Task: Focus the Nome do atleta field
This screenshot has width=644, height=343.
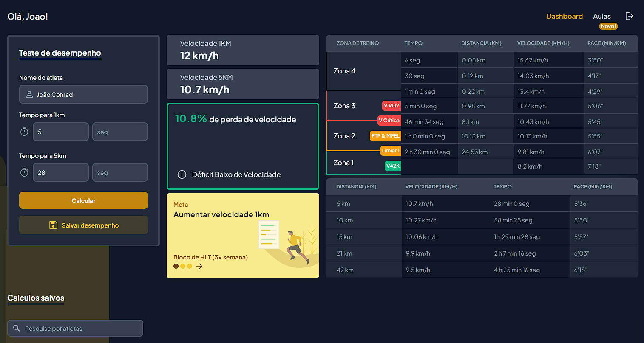Action: 83,94
